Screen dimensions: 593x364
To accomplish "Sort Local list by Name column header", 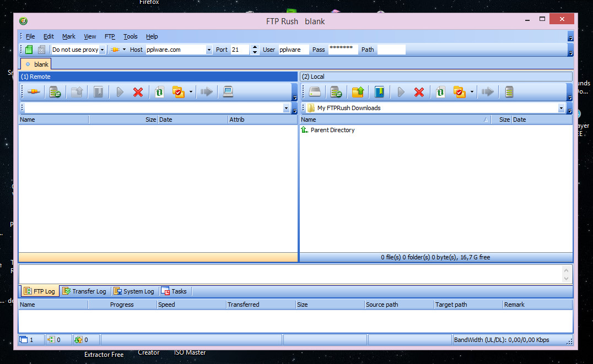I will 395,119.
